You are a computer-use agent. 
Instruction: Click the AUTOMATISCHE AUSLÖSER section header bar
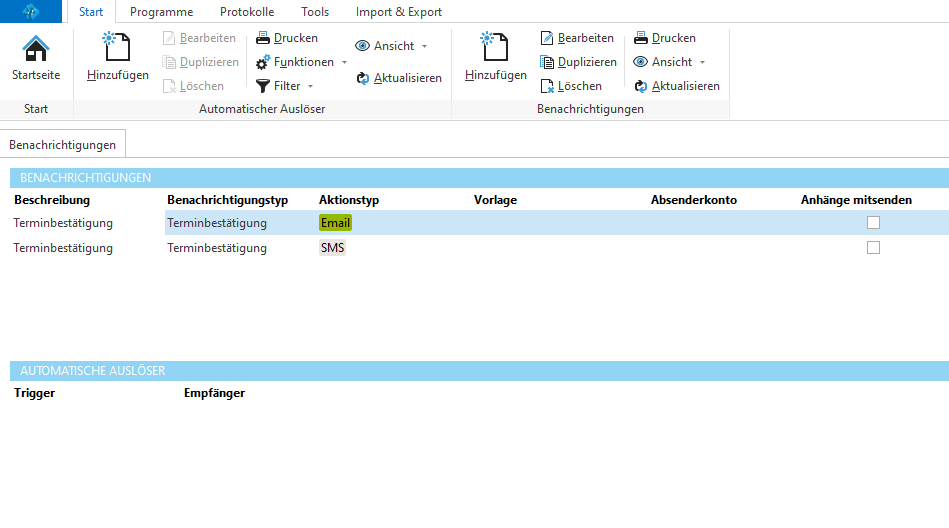coord(479,371)
